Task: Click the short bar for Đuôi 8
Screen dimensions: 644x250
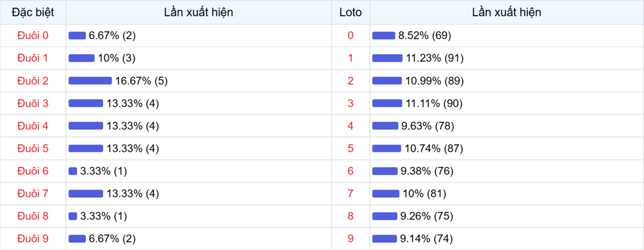Action: [73, 216]
